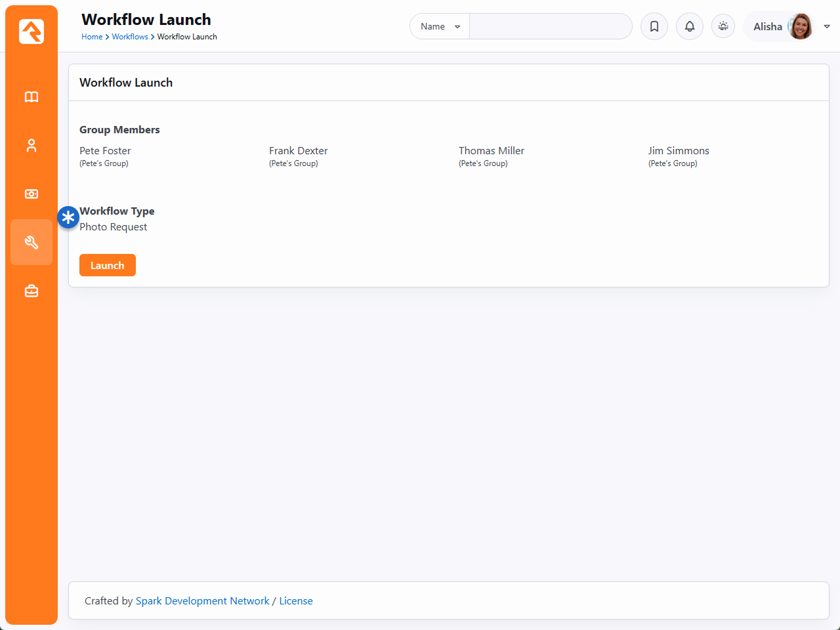This screenshot has height=630, width=840.
Task: Toggle the light/dark theme sun icon
Action: [723, 26]
